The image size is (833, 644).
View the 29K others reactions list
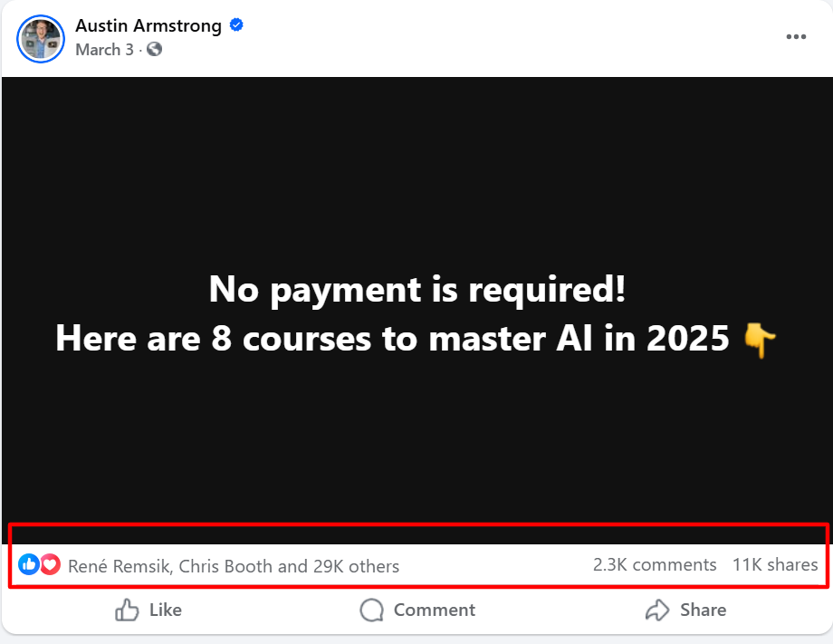[356, 566]
